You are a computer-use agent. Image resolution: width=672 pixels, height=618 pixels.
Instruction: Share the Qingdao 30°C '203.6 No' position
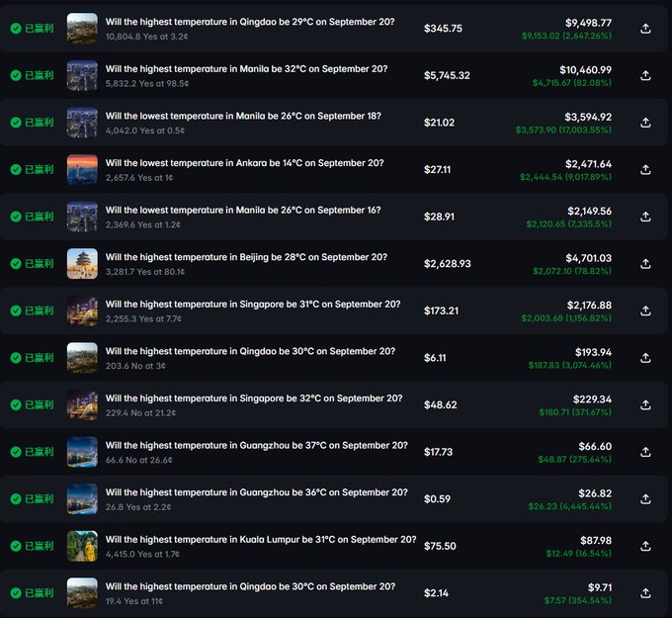pos(645,358)
